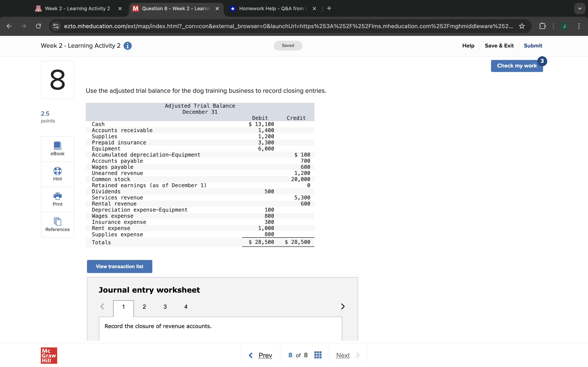The image size is (588, 367).
Task: Click the Hint lifebuoy icon
Action: [x=57, y=171]
